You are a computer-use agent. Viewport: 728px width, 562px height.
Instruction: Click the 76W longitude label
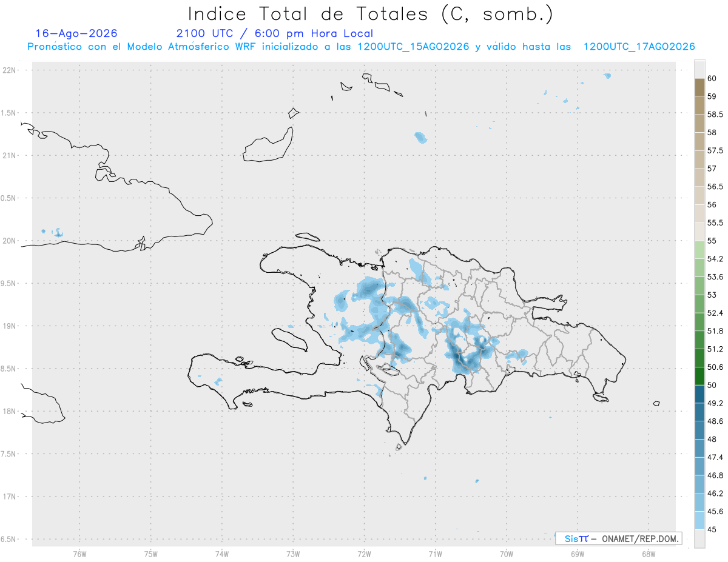(x=79, y=554)
